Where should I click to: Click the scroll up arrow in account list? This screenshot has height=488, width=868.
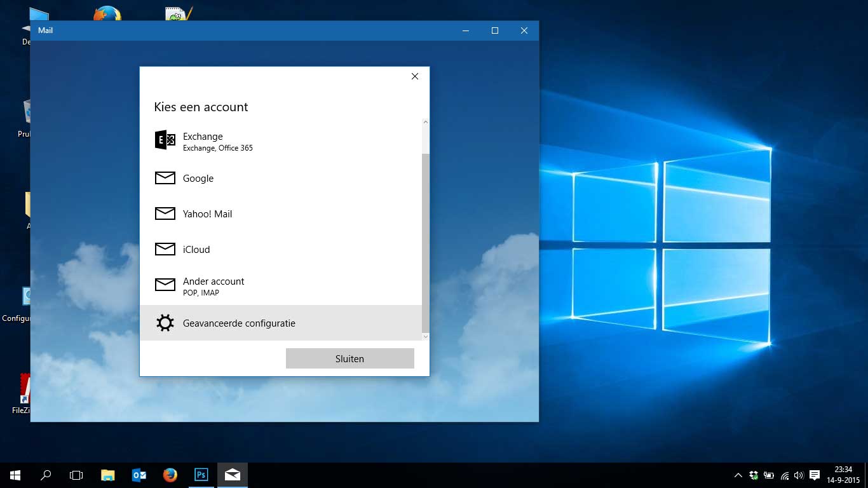(x=426, y=122)
